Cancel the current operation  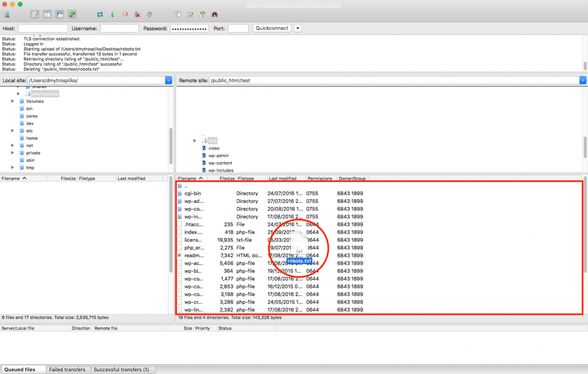(124, 14)
